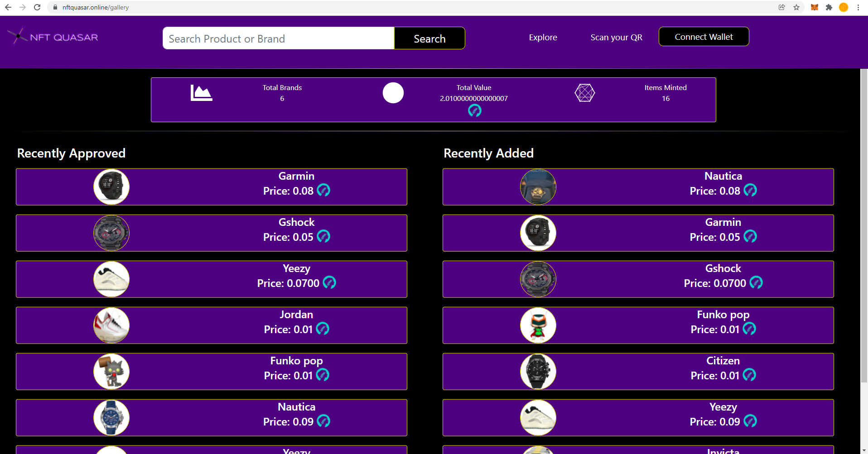
Task: Click the orange browser profile avatar
Action: (x=844, y=7)
